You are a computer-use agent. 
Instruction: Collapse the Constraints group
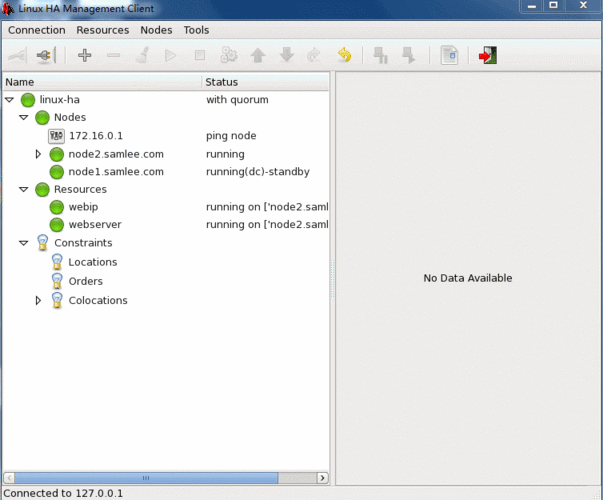click(24, 243)
